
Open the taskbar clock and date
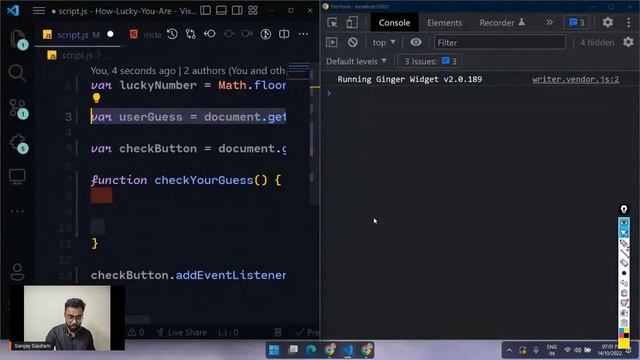point(609,350)
